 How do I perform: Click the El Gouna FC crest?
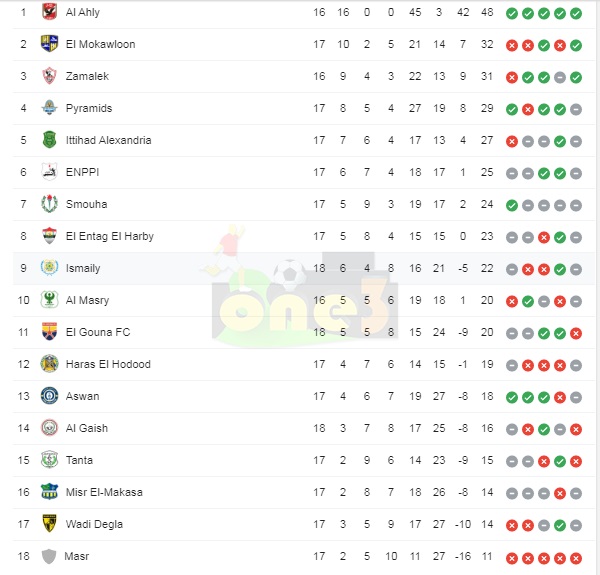(49, 332)
